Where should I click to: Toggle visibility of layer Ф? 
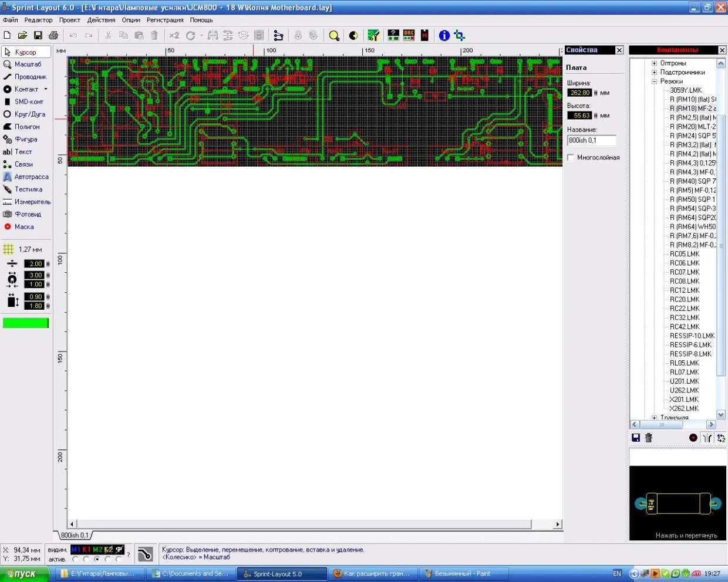click(x=119, y=550)
